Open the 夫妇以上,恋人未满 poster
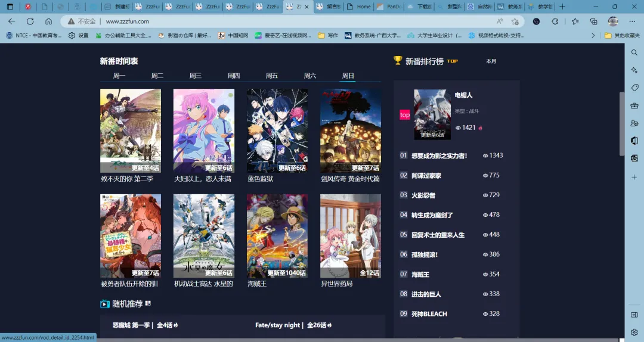 (x=204, y=130)
